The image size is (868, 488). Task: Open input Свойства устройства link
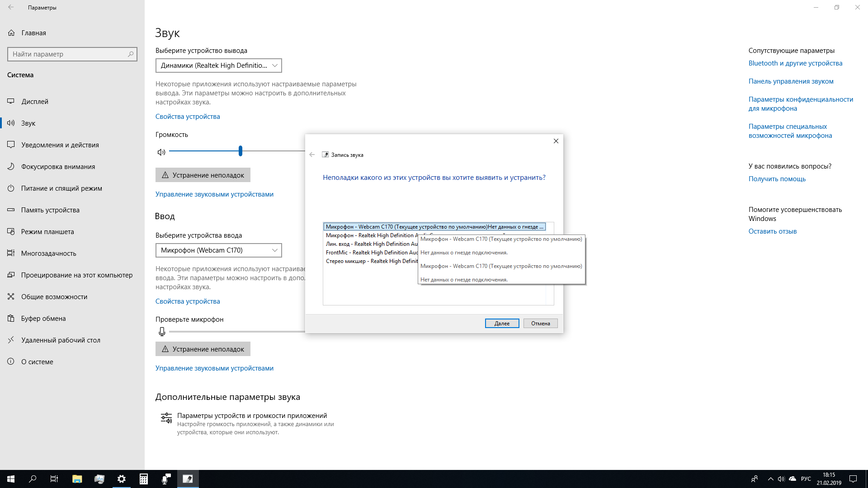tap(188, 301)
